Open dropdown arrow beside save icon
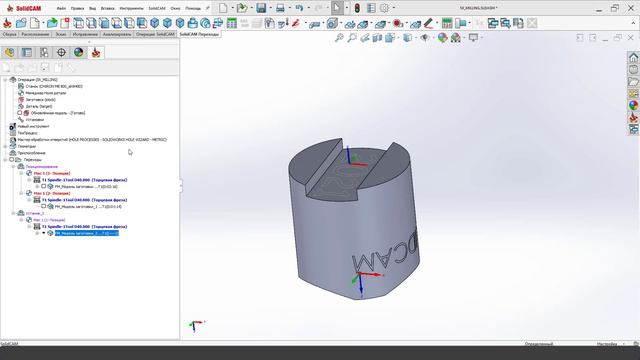 tap(270, 8)
